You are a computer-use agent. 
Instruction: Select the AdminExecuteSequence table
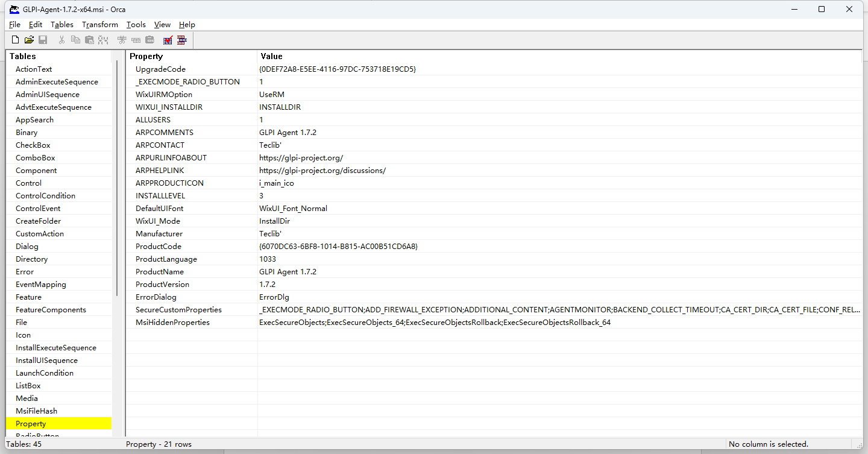[57, 82]
